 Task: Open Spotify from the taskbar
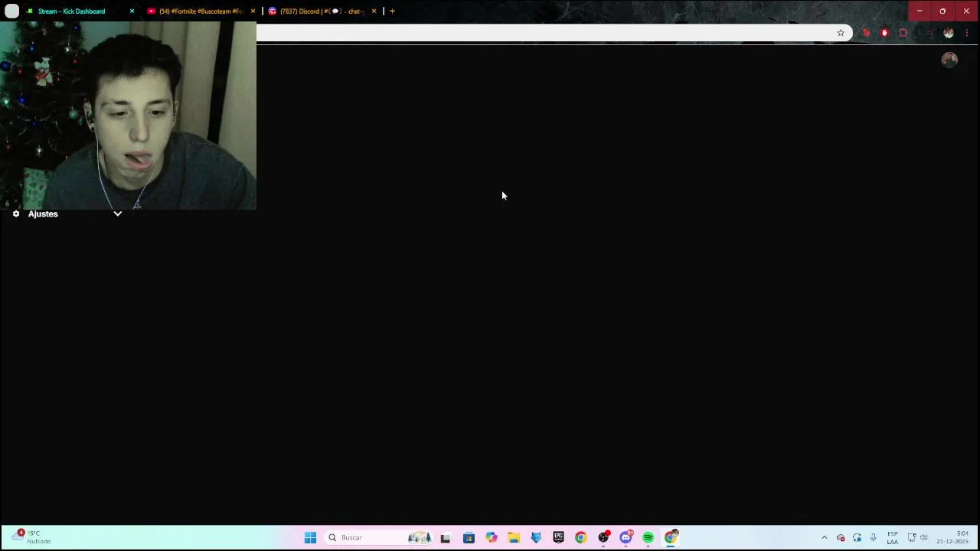(648, 538)
